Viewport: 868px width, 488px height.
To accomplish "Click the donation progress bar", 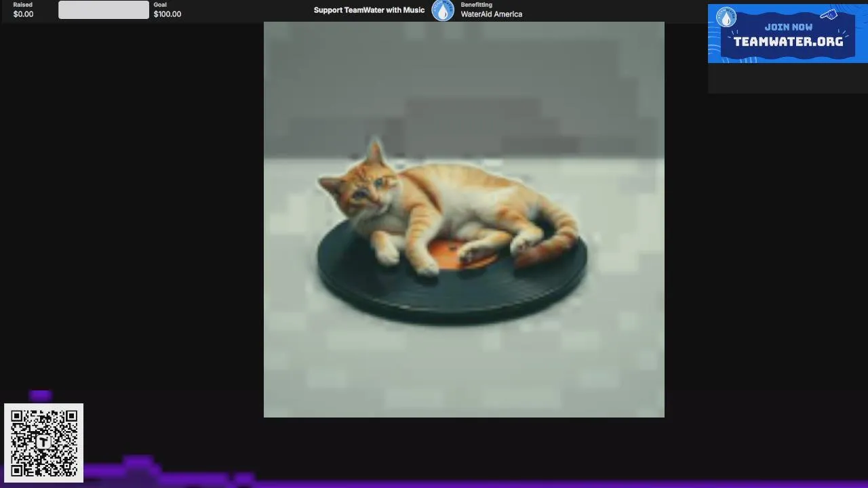I will coord(104,9).
